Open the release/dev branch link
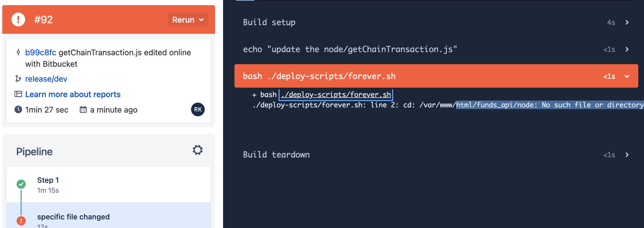The width and height of the screenshot is (644, 228). pos(46,79)
